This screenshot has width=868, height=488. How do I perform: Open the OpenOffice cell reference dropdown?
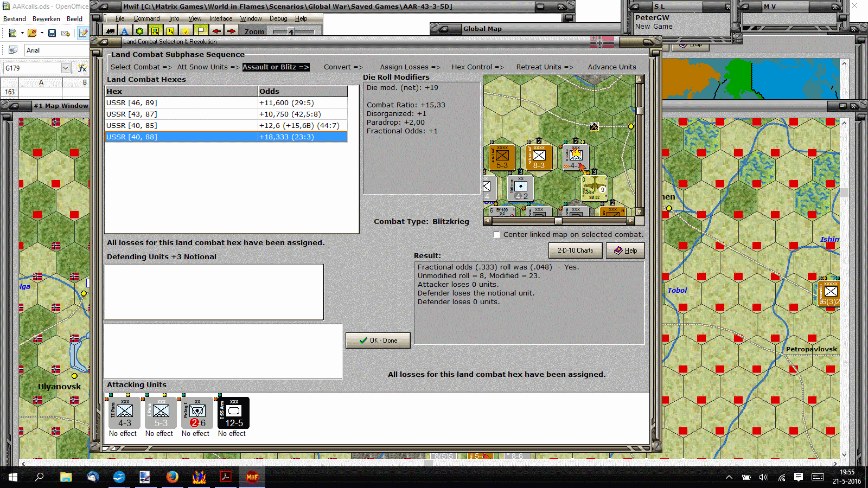[66, 68]
